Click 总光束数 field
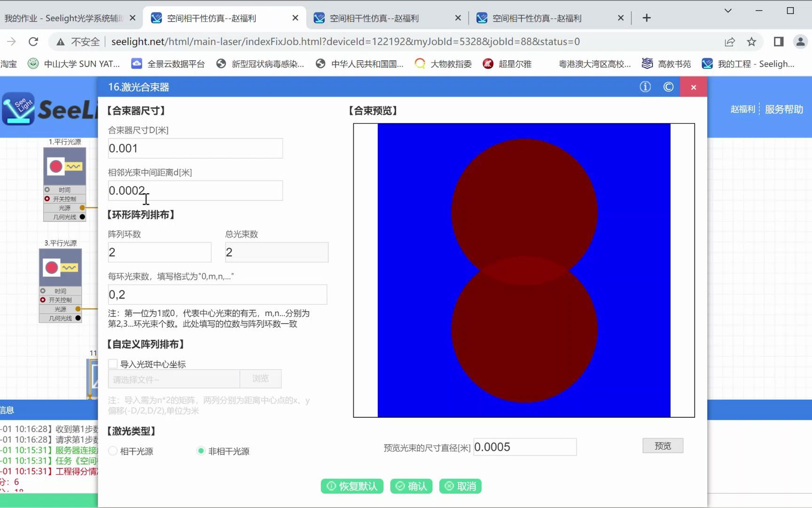This screenshot has width=812, height=508. pyautogui.click(x=277, y=252)
